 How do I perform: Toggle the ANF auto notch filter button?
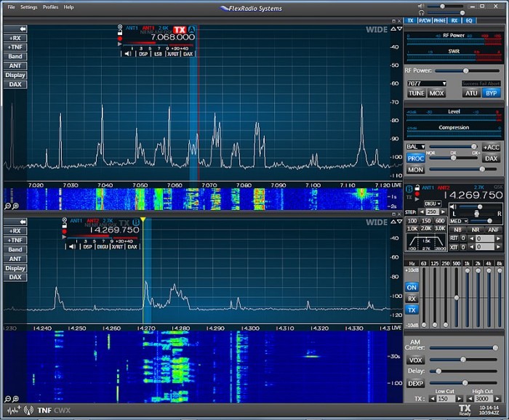494,230
